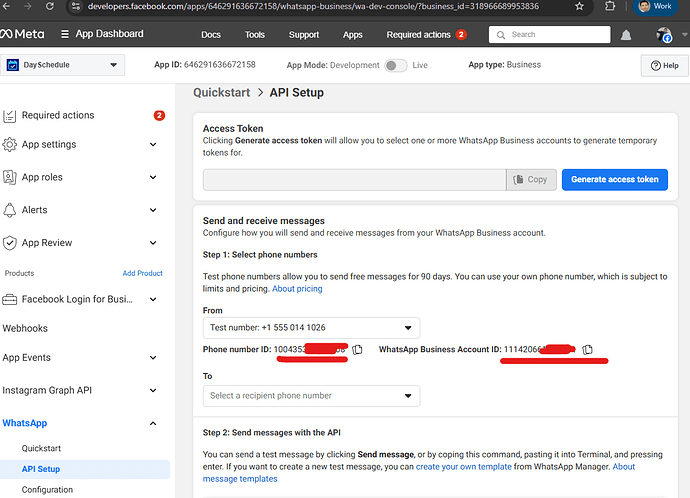The image size is (690, 498).
Task: Open the About pricing link
Action: [297, 289]
